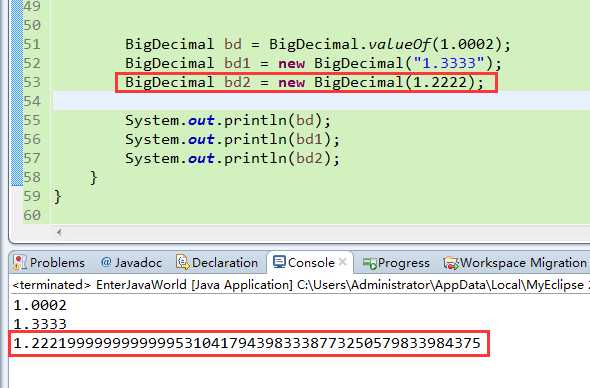Click variable bd2 declaration on line 53
This screenshot has height=388, width=590.
[x=237, y=82]
